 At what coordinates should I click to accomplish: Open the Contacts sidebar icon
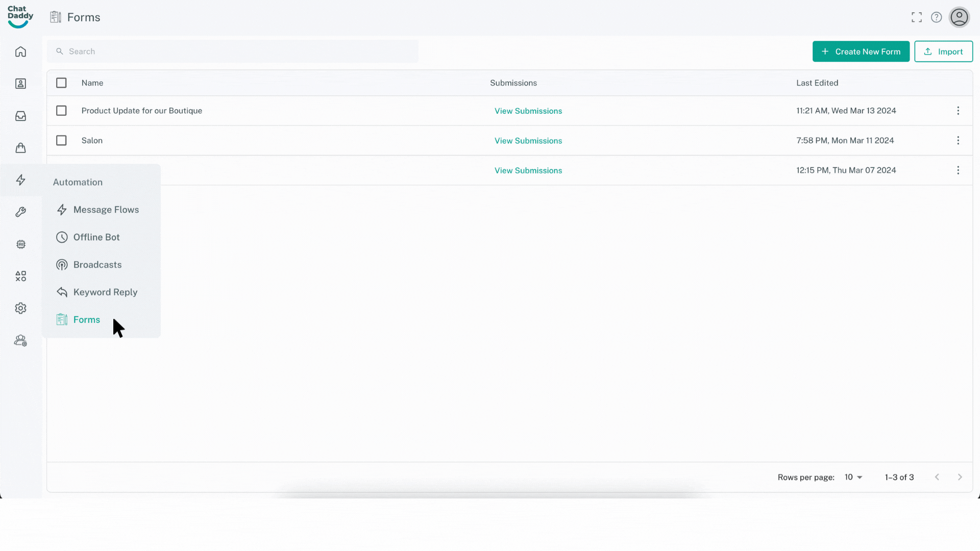20,84
